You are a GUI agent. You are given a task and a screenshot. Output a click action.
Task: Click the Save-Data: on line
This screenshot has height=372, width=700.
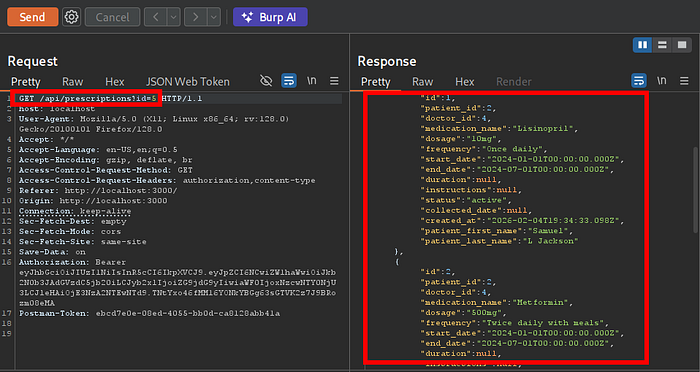point(52,252)
